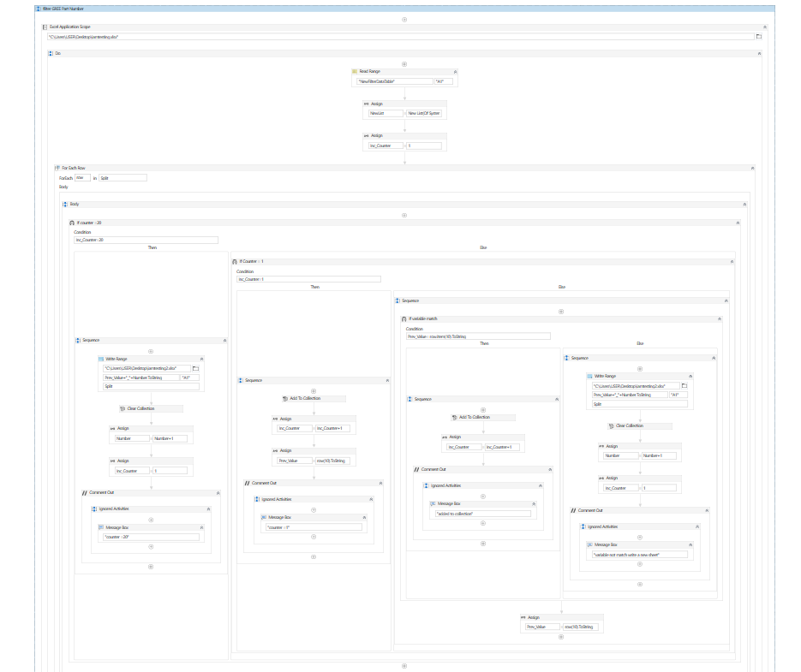This screenshot has height=672, width=801.
Task: Click the 'Split' collection field in For Each Row
Action: click(123, 178)
